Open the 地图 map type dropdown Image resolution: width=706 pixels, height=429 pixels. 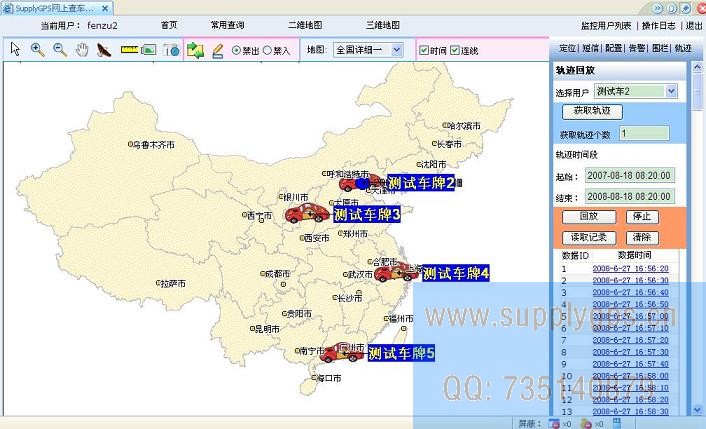(367, 49)
